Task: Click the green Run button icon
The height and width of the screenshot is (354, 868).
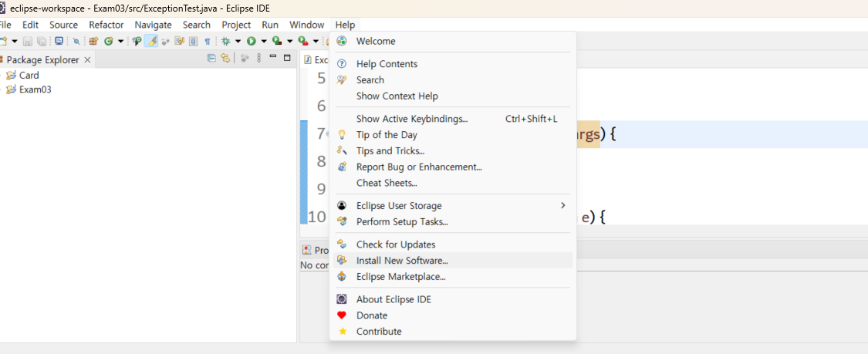Action: (252, 41)
